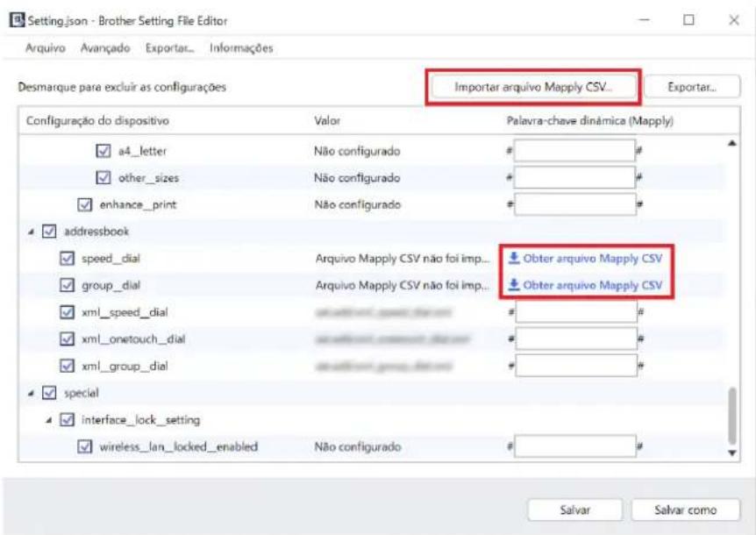Click the keyword field for other_sizes
756x535 pixels.
click(574, 178)
